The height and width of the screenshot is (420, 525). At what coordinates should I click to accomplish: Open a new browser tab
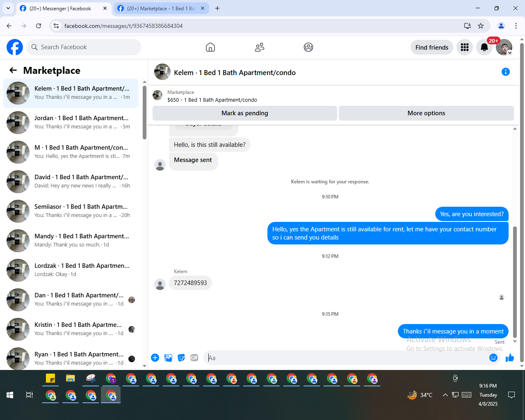pos(217,8)
